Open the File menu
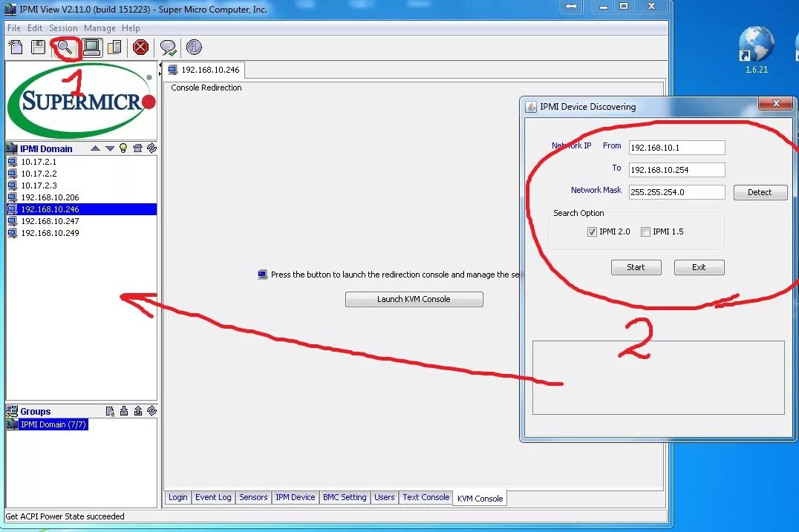This screenshot has width=799, height=532. [14, 28]
